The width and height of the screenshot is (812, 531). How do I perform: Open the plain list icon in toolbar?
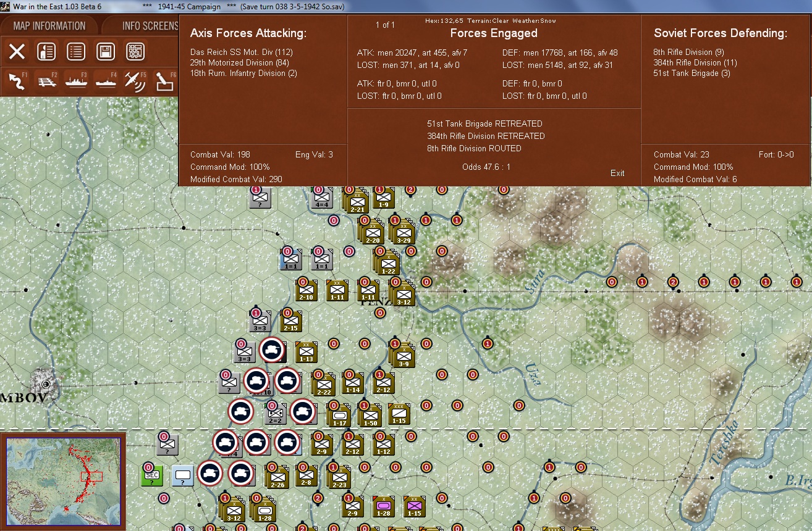pyautogui.click(x=76, y=52)
